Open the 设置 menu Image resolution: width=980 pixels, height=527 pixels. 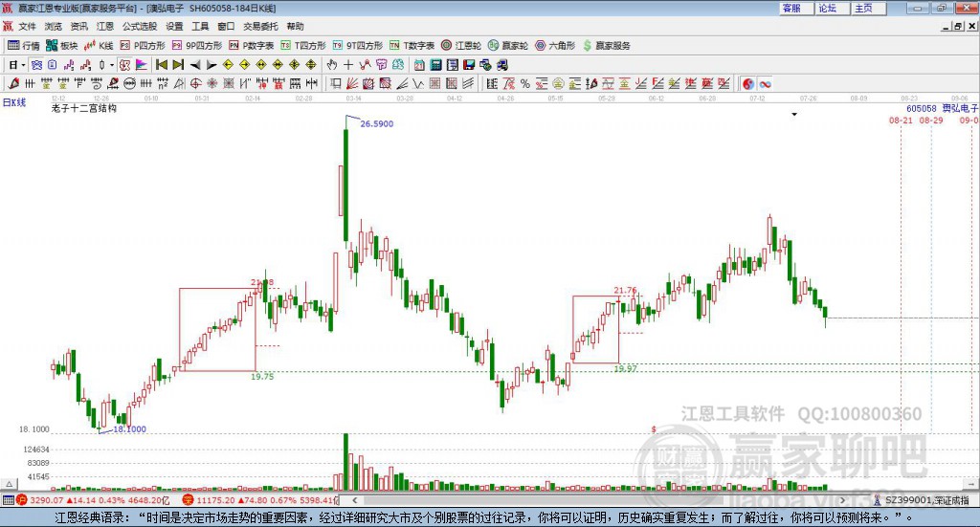pos(174,26)
